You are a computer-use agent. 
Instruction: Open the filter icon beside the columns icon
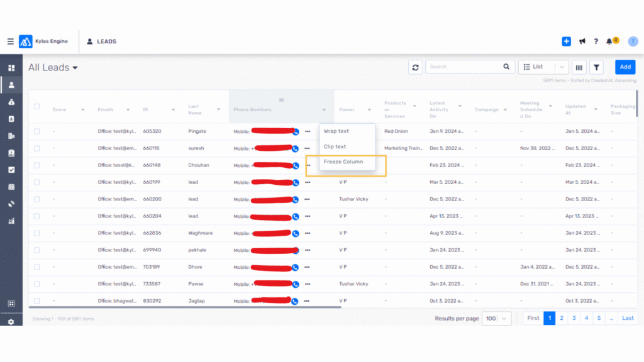(596, 67)
